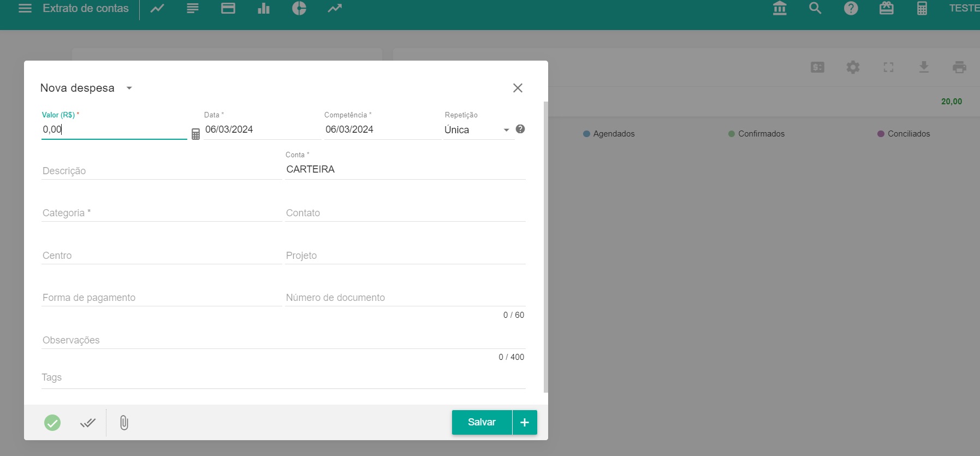Open the Forma de pagamento field

click(162, 298)
